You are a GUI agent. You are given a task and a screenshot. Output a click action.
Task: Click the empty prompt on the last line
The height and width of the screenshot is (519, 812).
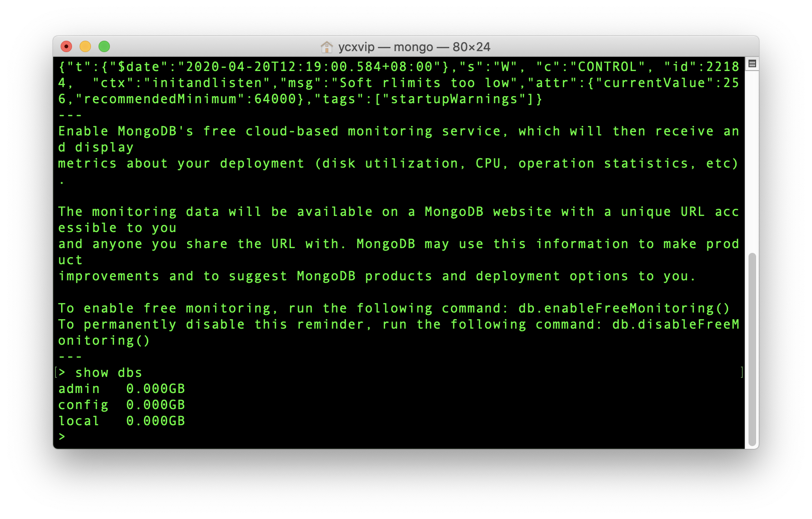click(62, 437)
